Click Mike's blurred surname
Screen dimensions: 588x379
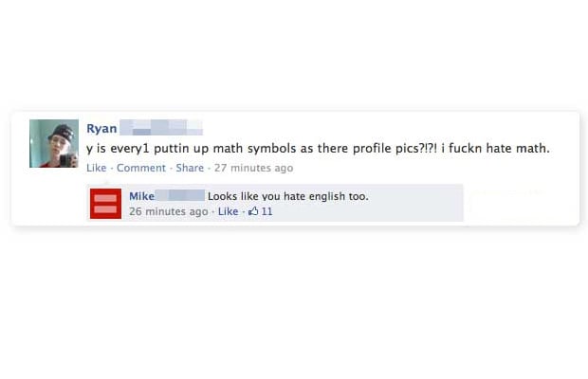coord(180,195)
